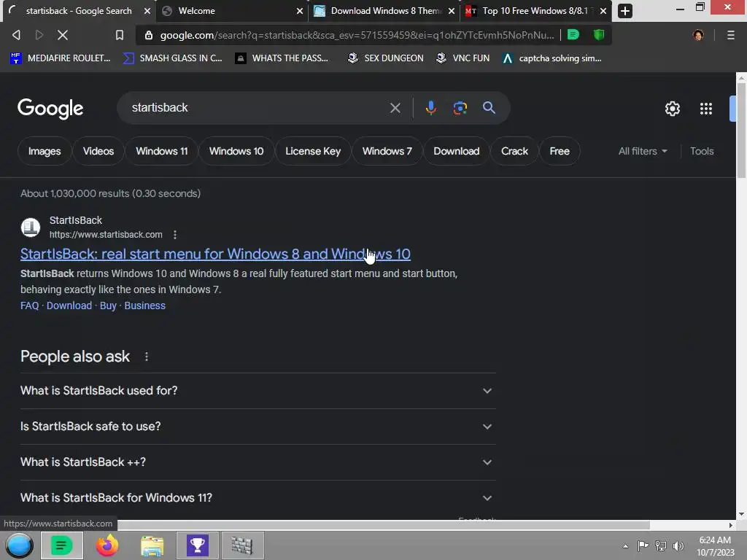Open WHATS THE PASS... bookmark

point(282,58)
